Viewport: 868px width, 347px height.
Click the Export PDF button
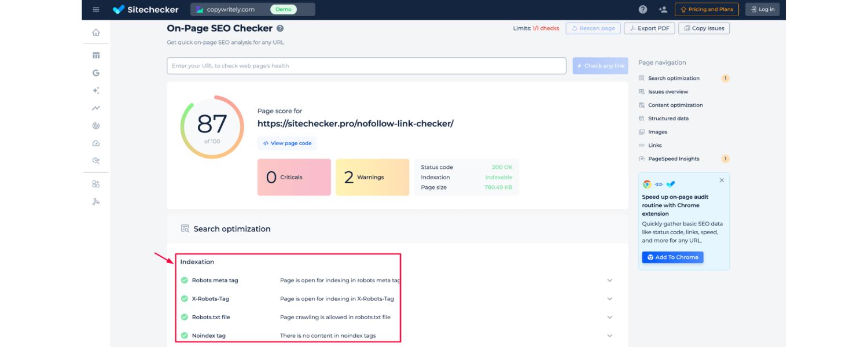coord(649,28)
